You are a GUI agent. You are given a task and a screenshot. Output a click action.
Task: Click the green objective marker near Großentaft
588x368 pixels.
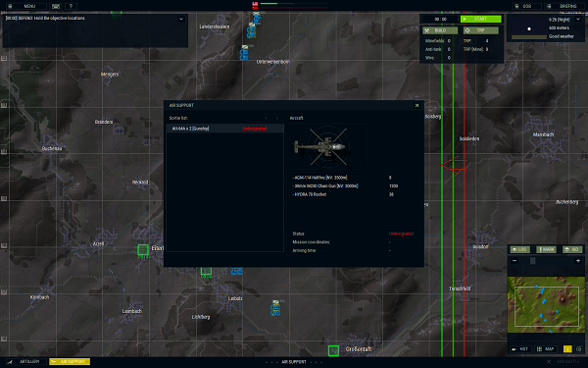click(333, 350)
